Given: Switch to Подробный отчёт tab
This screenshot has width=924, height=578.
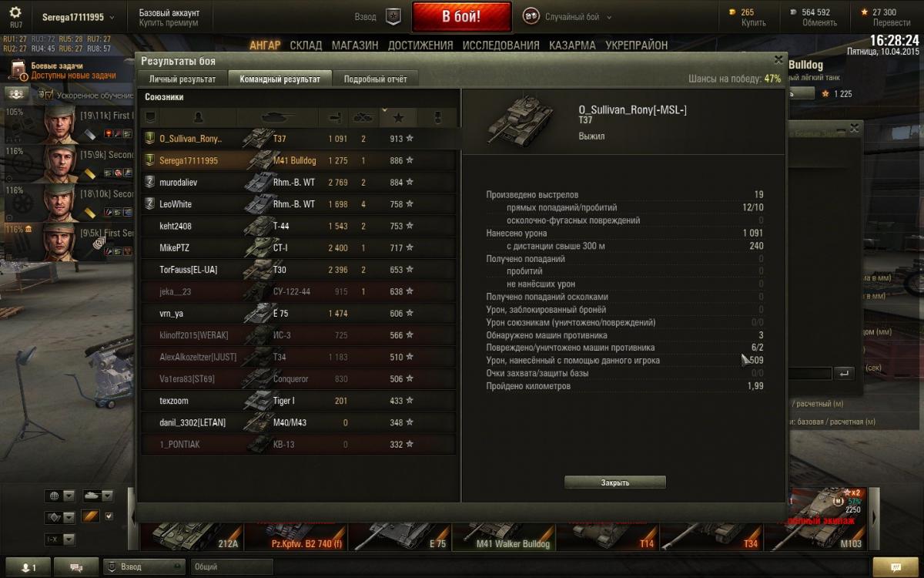Looking at the screenshot, I should pos(375,79).
